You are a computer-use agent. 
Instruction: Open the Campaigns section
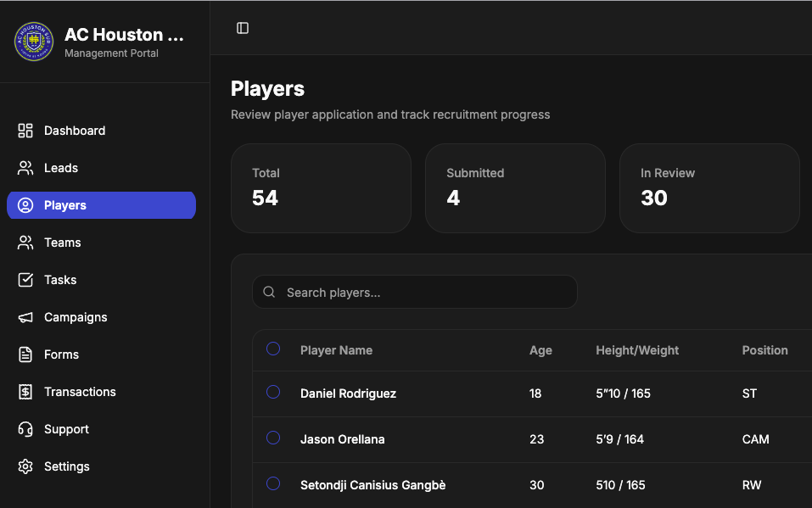click(76, 316)
